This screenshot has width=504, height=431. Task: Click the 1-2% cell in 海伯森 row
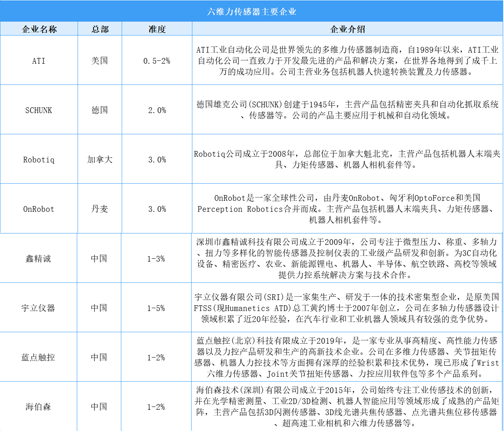pyautogui.click(x=156, y=406)
